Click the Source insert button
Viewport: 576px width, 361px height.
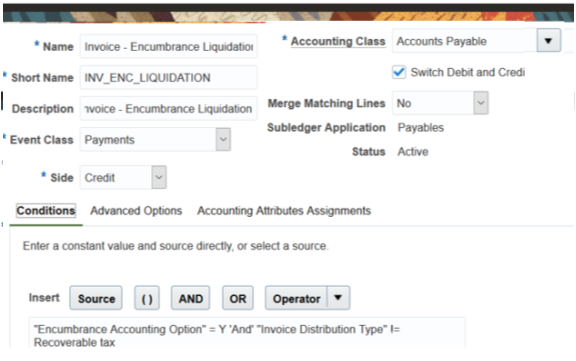96,298
